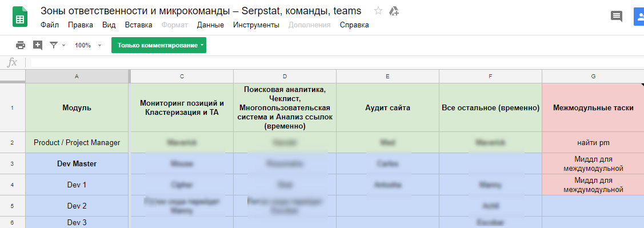The height and width of the screenshot is (228, 644).
Task: Add a comment with plus icon
Action: coord(38,45)
